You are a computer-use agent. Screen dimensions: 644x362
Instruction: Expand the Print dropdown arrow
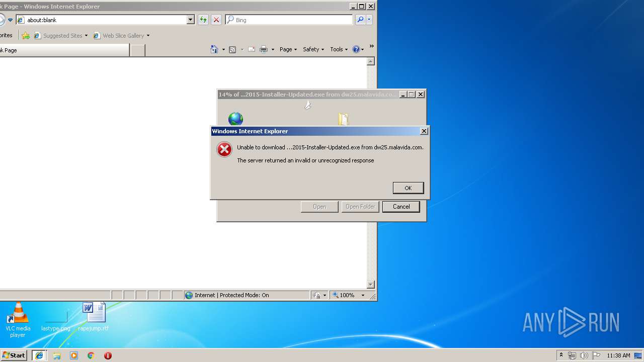pos(273,49)
